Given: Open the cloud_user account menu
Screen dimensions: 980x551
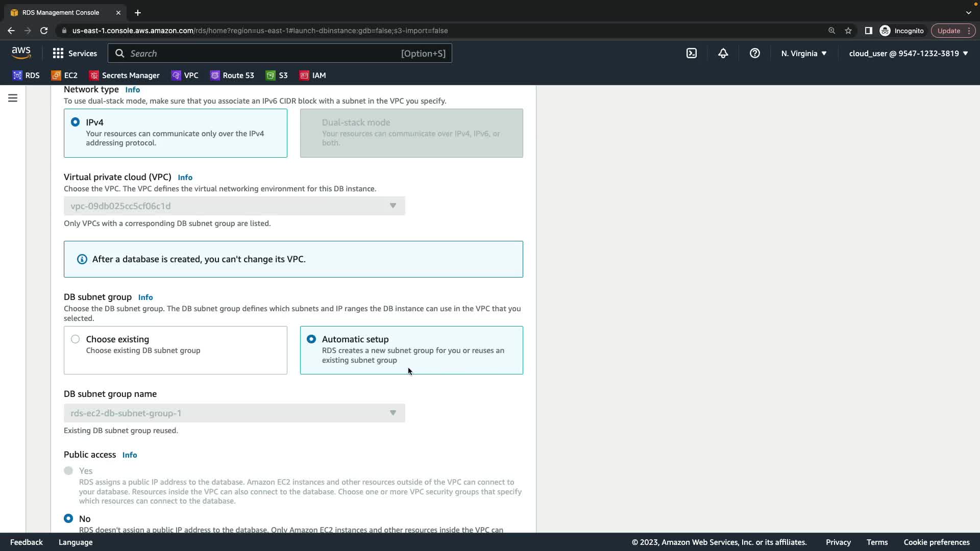Looking at the screenshot, I should (908, 53).
